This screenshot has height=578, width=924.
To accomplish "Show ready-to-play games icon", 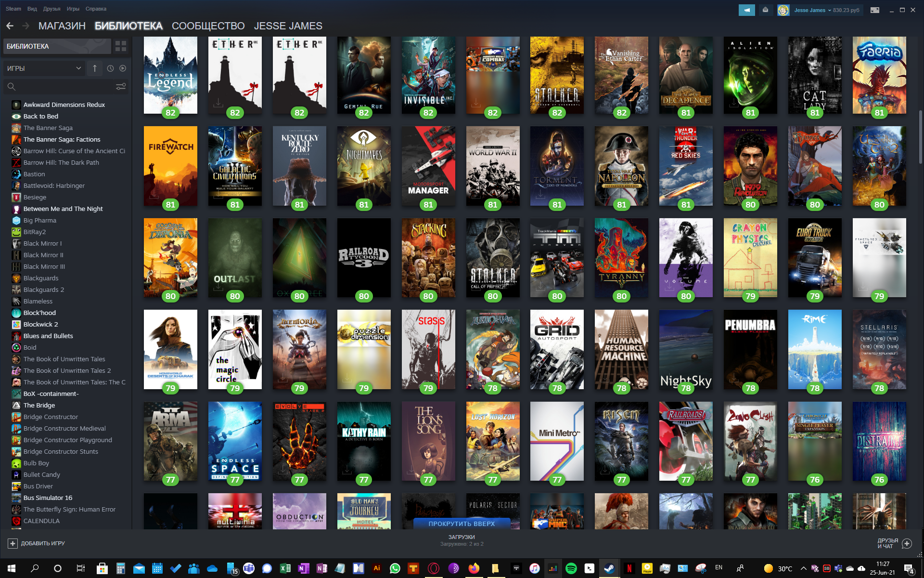I will coord(123,68).
